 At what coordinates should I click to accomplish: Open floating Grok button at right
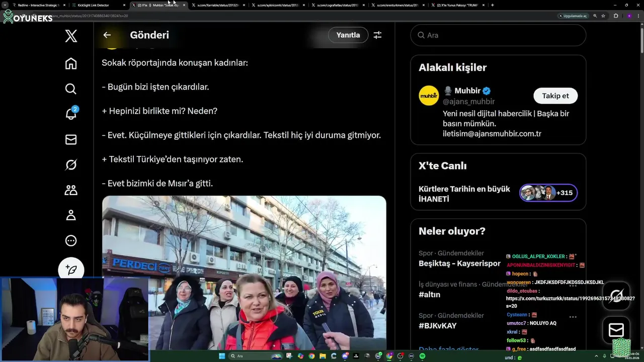click(616, 296)
